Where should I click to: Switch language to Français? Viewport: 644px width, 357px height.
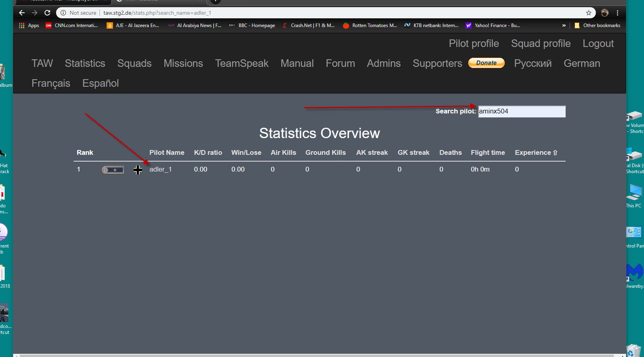tap(51, 83)
